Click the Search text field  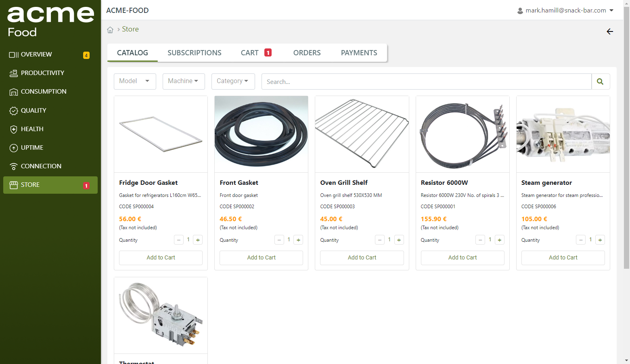(427, 82)
